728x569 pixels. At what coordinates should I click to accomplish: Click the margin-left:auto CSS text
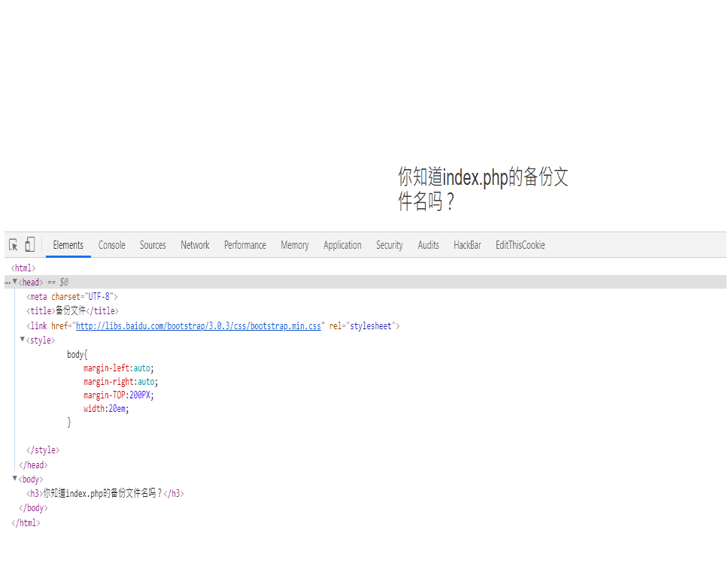click(118, 368)
